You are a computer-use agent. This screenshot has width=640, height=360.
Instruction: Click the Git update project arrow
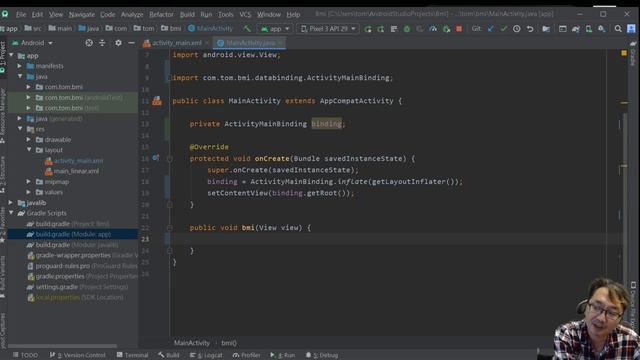[491, 29]
